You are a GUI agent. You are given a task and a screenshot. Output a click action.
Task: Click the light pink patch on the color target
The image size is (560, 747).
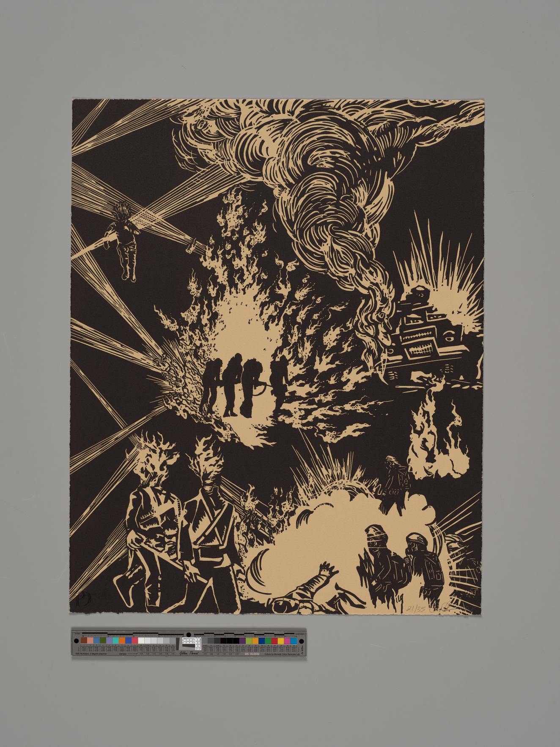click(x=90, y=640)
